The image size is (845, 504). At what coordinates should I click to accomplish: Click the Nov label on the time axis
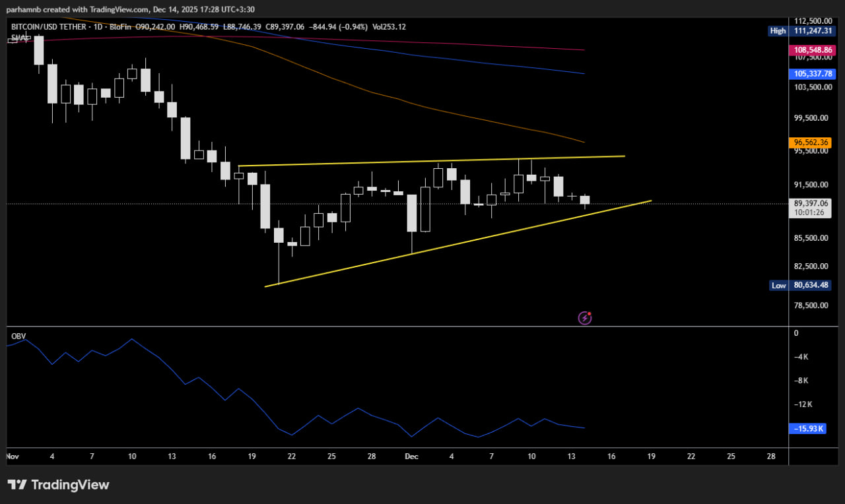point(12,457)
